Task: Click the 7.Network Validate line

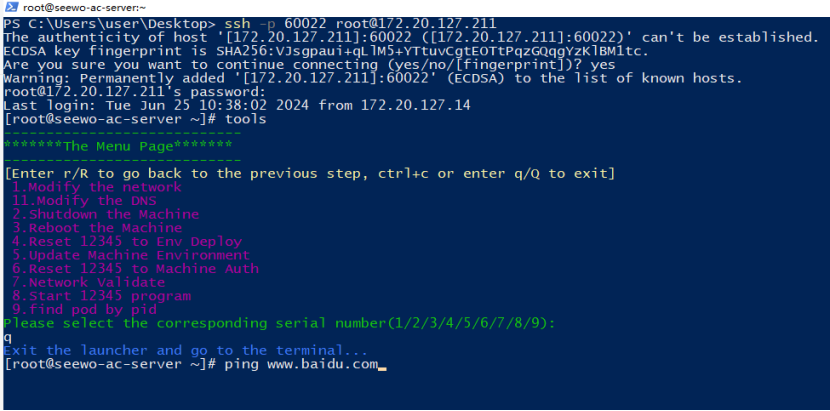Action: point(88,282)
